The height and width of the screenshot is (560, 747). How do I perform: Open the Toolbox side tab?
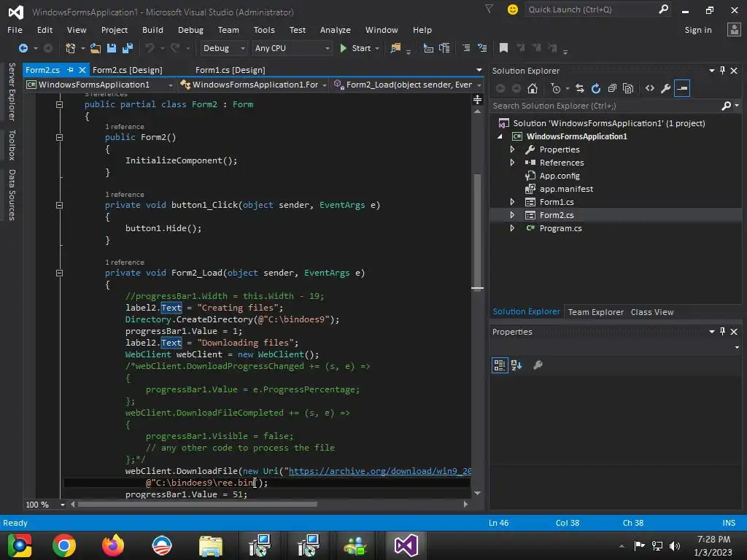pyautogui.click(x=12, y=145)
